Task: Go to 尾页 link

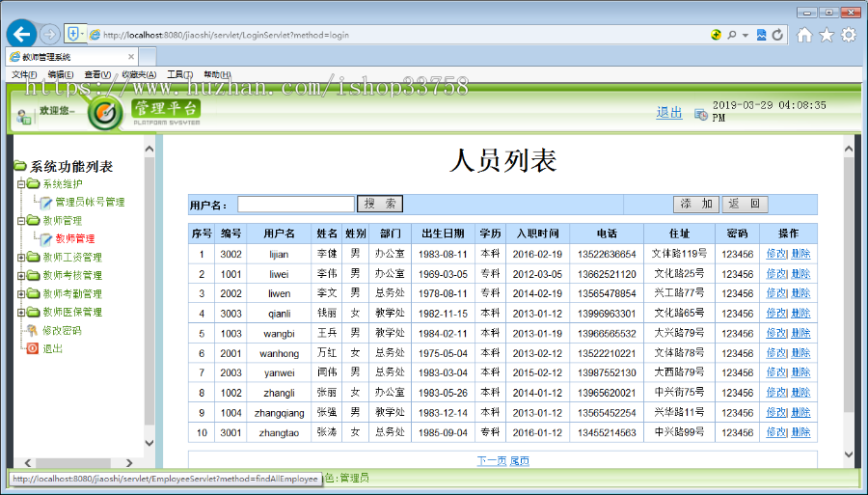Action: [519, 460]
